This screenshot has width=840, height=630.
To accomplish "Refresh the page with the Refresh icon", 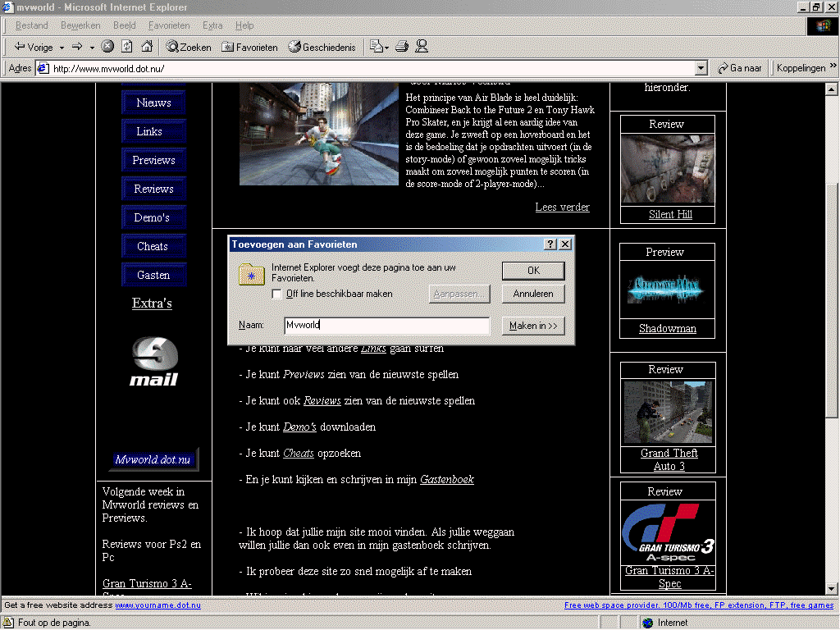I will click(x=127, y=47).
